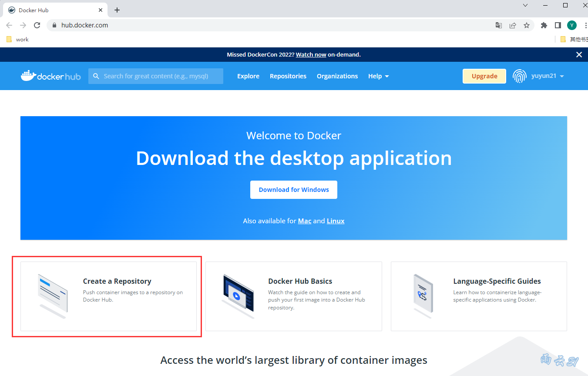Open the yuyun21 account dropdown
Viewport: 588px width, 376px height.
[x=548, y=76]
